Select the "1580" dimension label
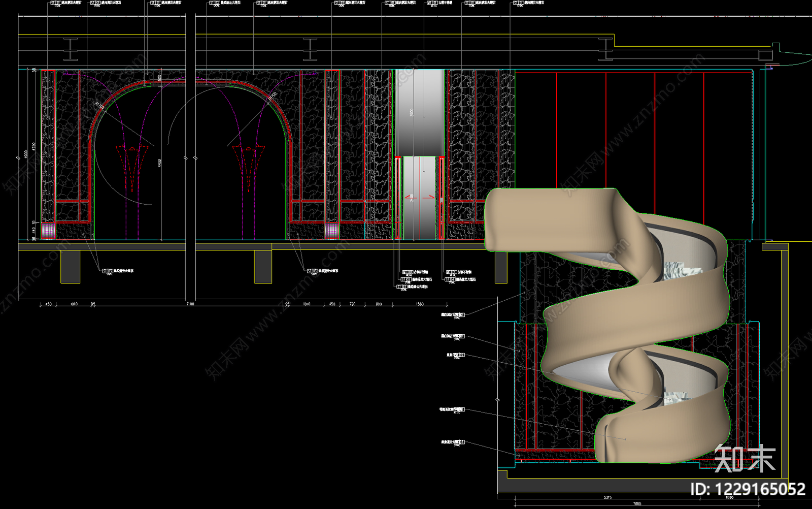 (420, 304)
